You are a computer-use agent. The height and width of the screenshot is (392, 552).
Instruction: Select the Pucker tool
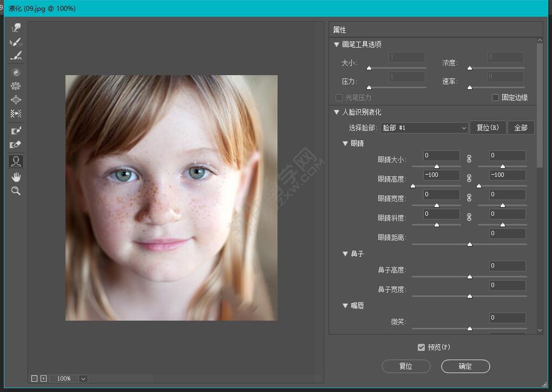(16, 86)
